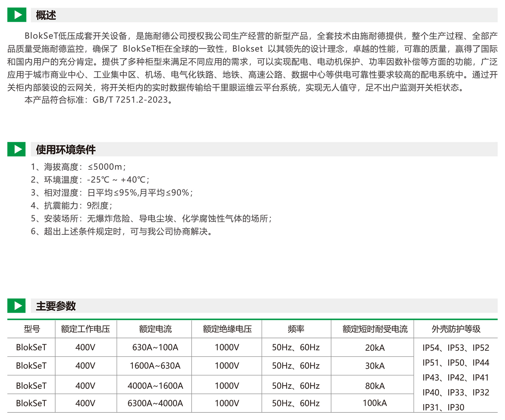Click the IP54、IP53、IP52 protection level line
The width and height of the screenshot is (505, 420).
pyautogui.click(x=456, y=348)
